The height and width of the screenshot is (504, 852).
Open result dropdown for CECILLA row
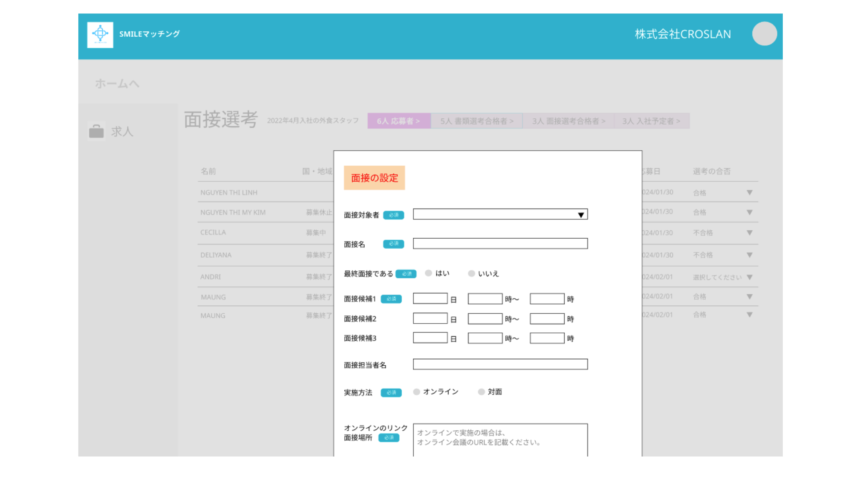pyautogui.click(x=749, y=233)
